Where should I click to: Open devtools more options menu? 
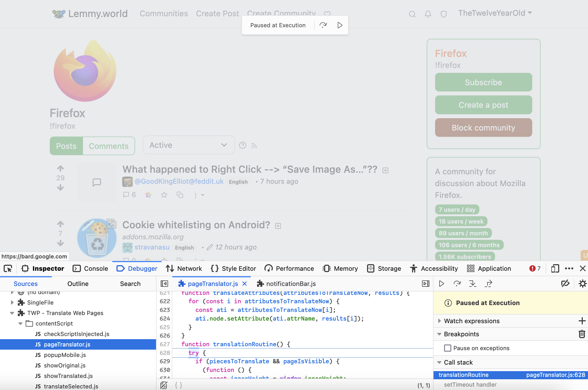569,269
